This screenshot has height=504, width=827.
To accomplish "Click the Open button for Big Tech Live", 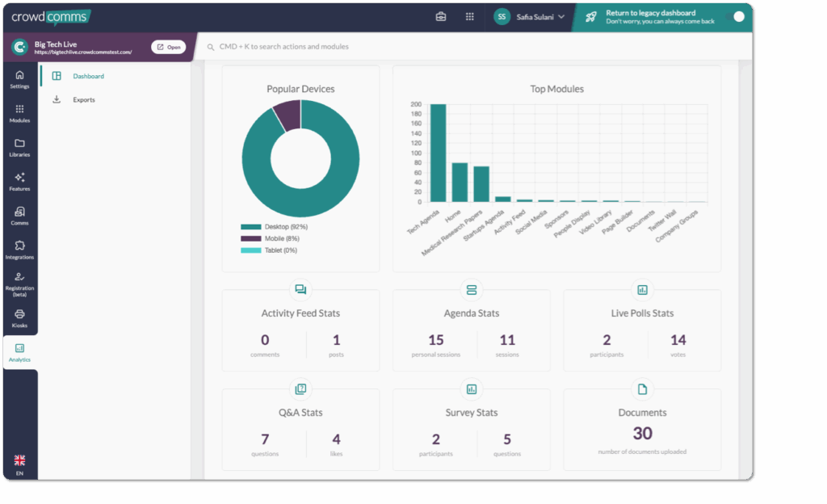I will tap(168, 47).
